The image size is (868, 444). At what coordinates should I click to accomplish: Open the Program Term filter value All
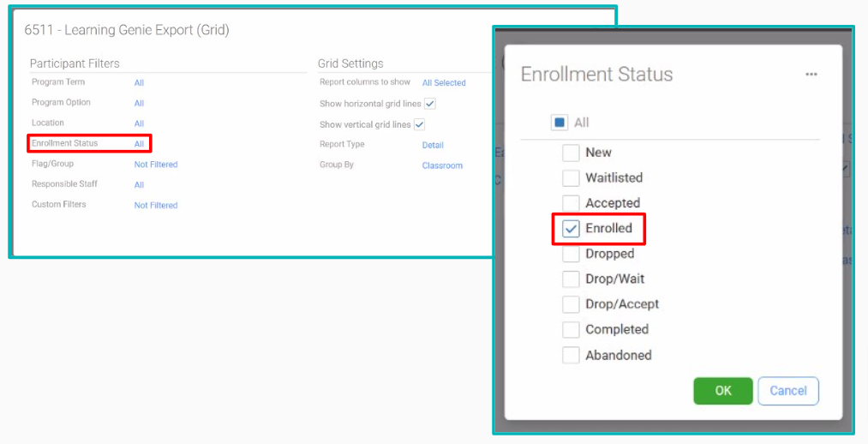pos(139,83)
